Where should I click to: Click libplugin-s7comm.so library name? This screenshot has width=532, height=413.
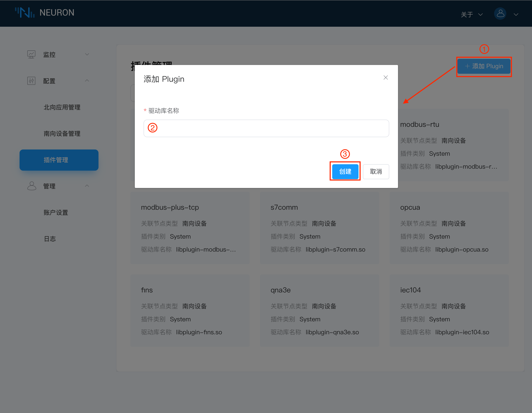click(335, 249)
